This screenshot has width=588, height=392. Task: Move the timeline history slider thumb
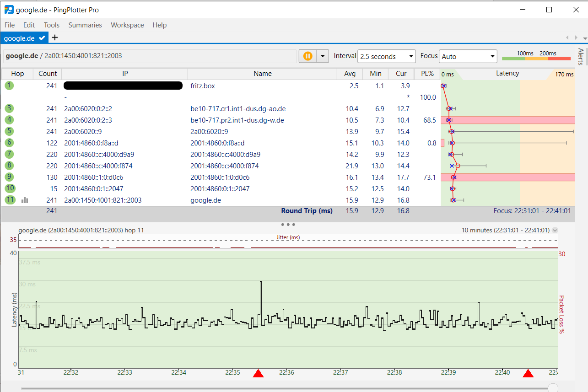(x=553, y=388)
